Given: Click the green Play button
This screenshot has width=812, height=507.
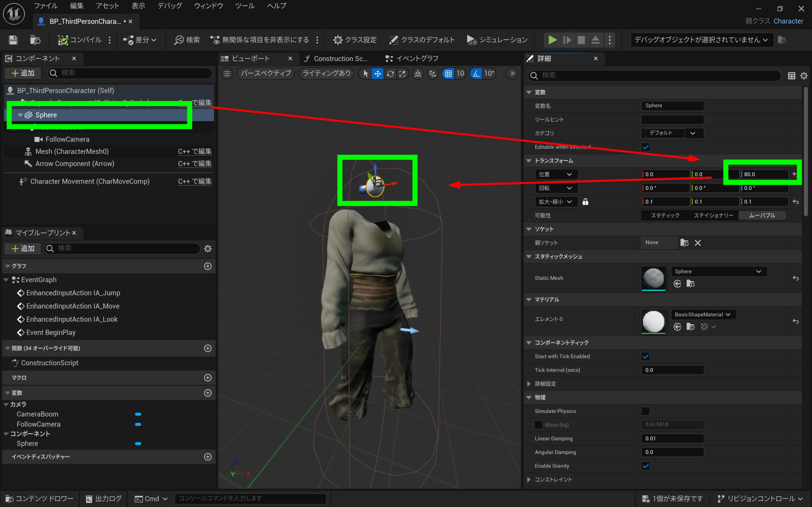Looking at the screenshot, I should [552, 40].
